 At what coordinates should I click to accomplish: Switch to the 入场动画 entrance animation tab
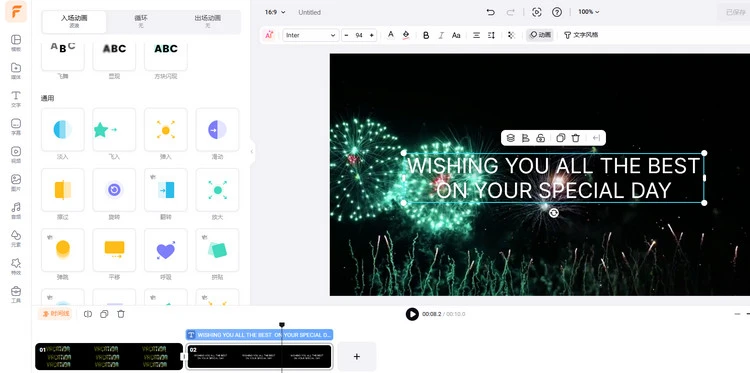(74, 21)
